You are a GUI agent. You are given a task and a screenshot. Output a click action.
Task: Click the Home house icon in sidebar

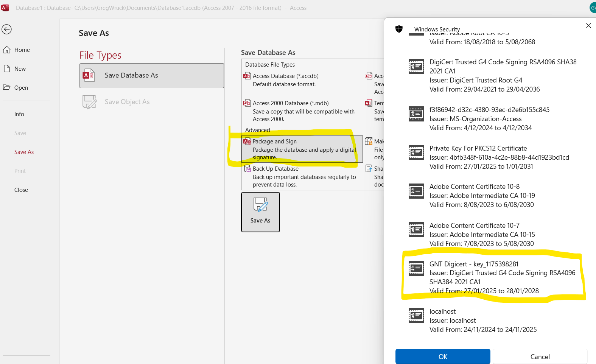(x=7, y=50)
